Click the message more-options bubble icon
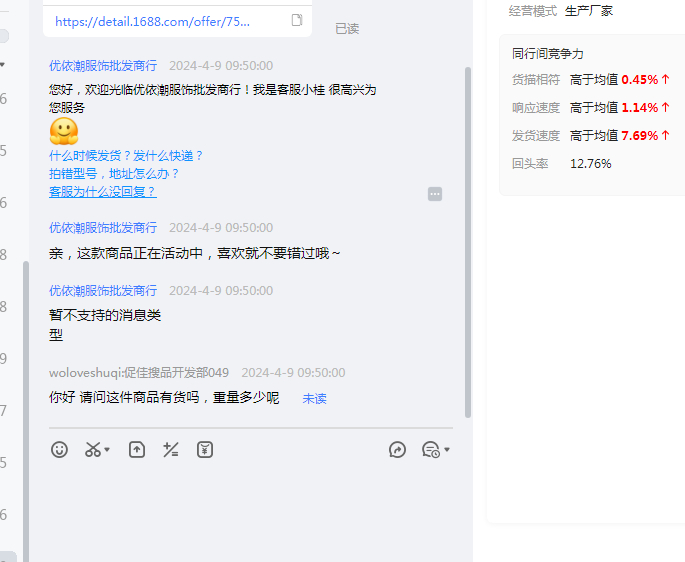 [435, 194]
